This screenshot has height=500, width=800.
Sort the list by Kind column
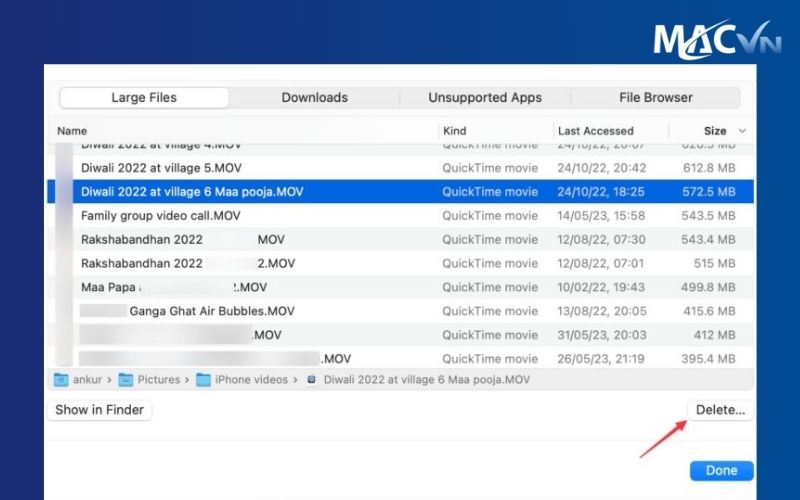[x=455, y=131]
